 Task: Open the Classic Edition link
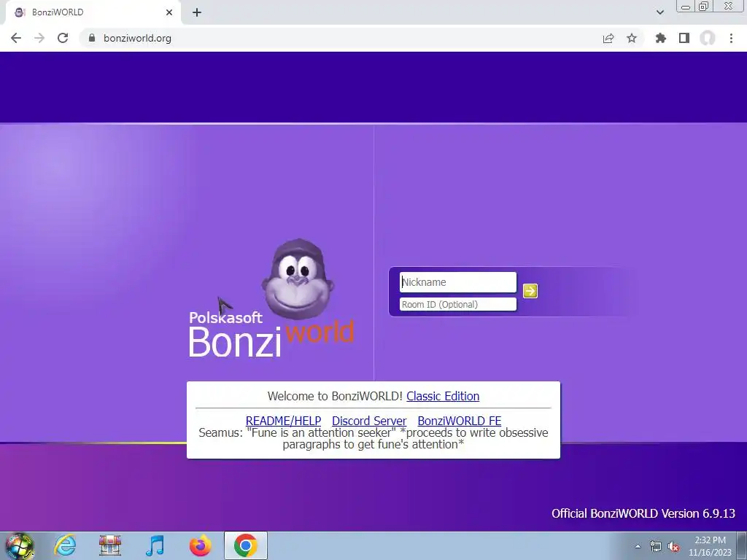443,396
